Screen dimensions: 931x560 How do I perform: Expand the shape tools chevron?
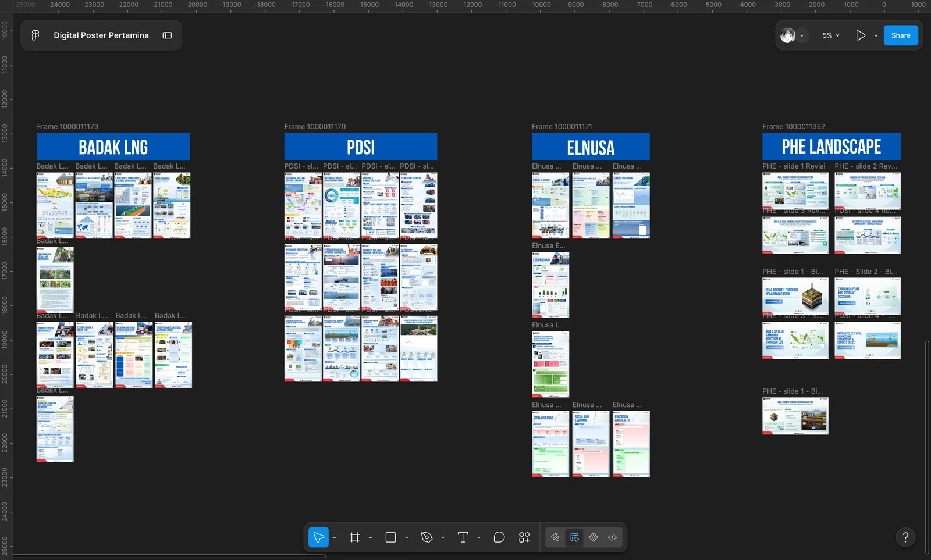coord(407,538)
